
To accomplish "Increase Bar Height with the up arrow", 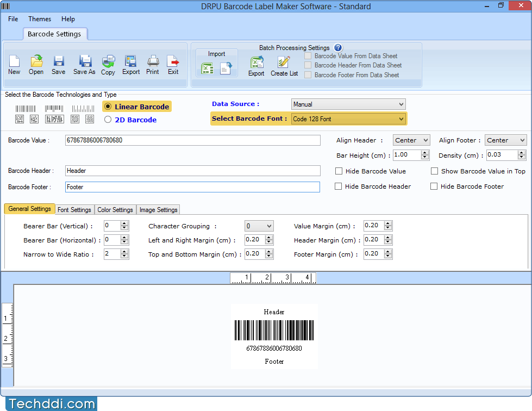I will [x=425, y=153].
